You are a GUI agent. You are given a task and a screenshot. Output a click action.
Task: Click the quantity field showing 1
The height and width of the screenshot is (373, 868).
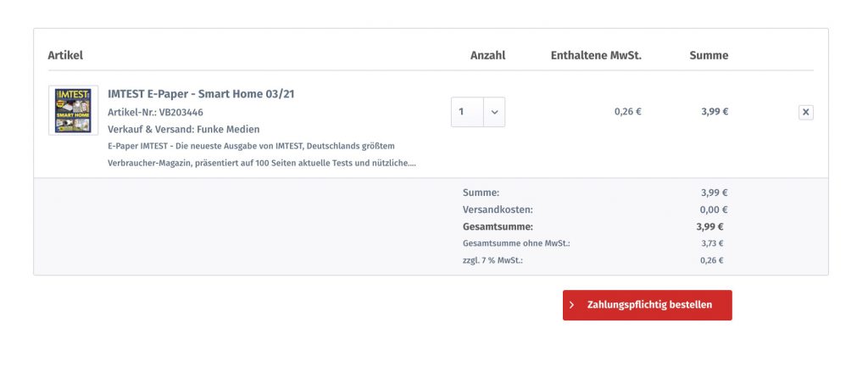(467, 112)
